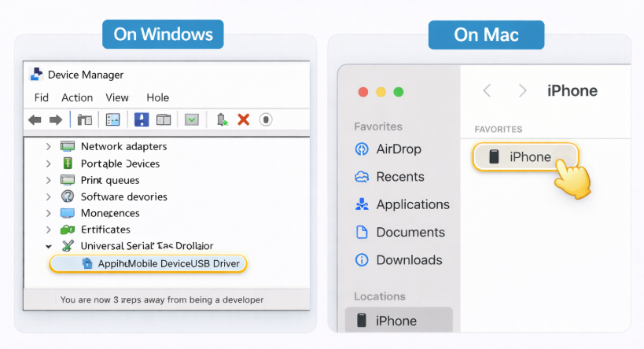Click the phone icon in Locations iPhone row
Image resolution: width=644 pixels, height=349 pixels.
362,320
